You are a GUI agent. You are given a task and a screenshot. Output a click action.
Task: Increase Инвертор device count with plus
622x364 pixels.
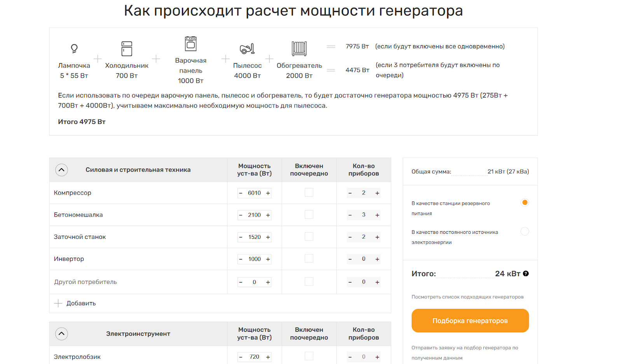point(377,259)
